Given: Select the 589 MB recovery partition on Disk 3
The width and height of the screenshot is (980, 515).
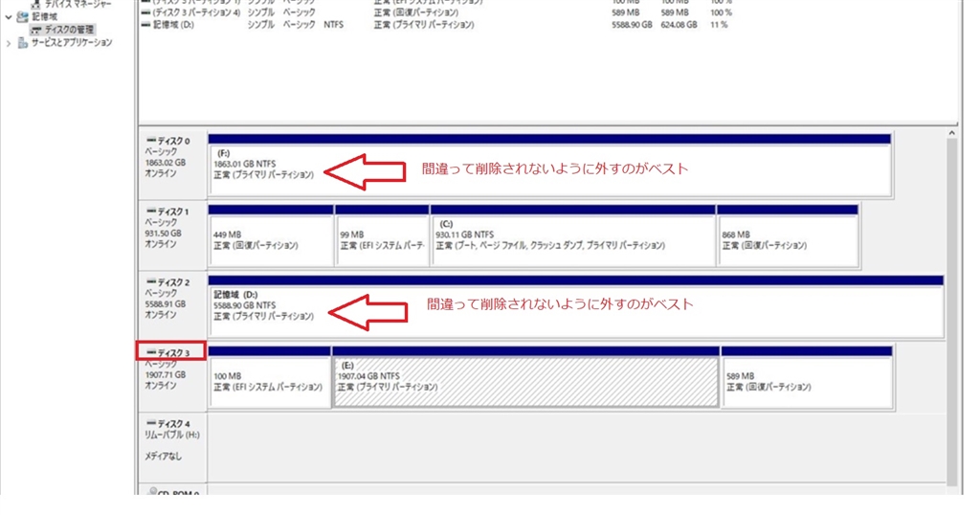Looking at the screenshot, I should click(806, 382).
